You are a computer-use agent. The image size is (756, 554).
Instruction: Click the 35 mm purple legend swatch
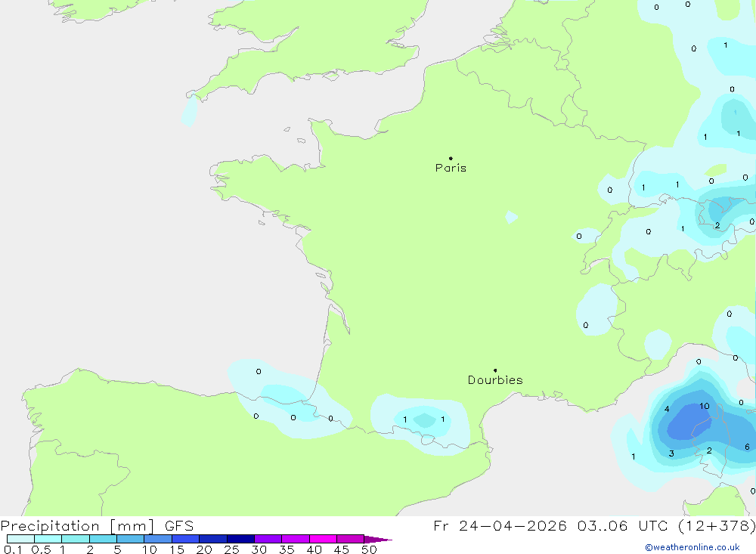pyautogui.click(x=295, y=539)
